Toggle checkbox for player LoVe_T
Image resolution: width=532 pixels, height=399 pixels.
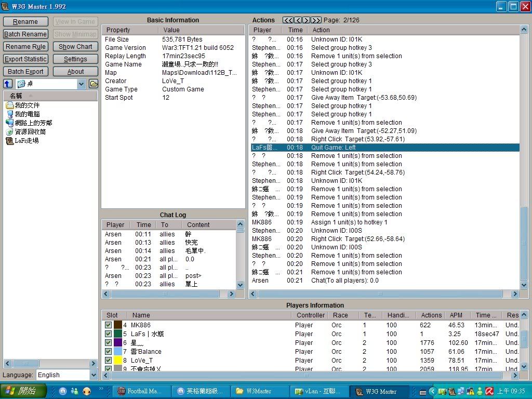pos(108,361)
